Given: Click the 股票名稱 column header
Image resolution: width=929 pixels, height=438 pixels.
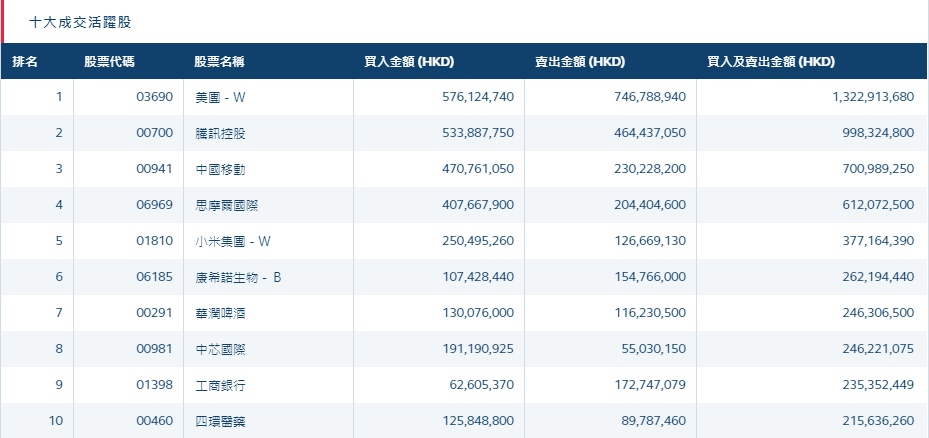Looking at the screenshot, I should [219, 62].
